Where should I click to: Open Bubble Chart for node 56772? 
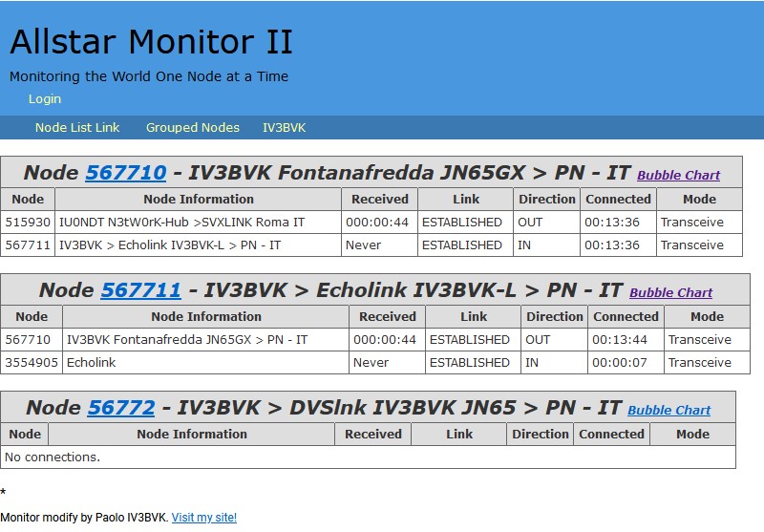(669, 410)
